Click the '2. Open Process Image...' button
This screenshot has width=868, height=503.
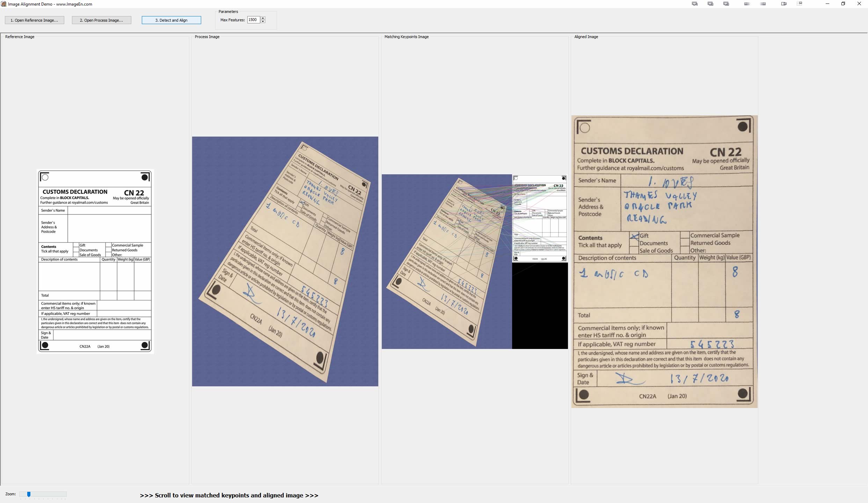[x=101, y=20]
